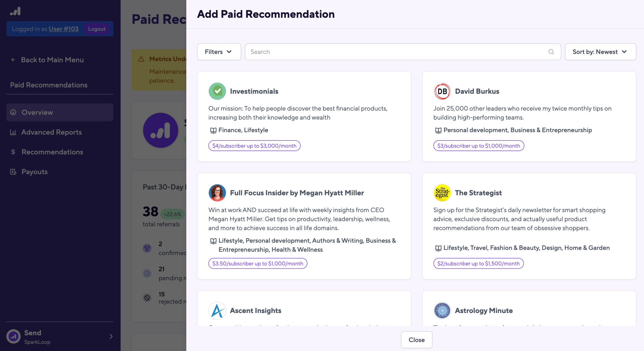Click Lifestyle, Travel, Fashion & Beauty categories text
This screenshot has width=644, height=351.
(526, 248)
